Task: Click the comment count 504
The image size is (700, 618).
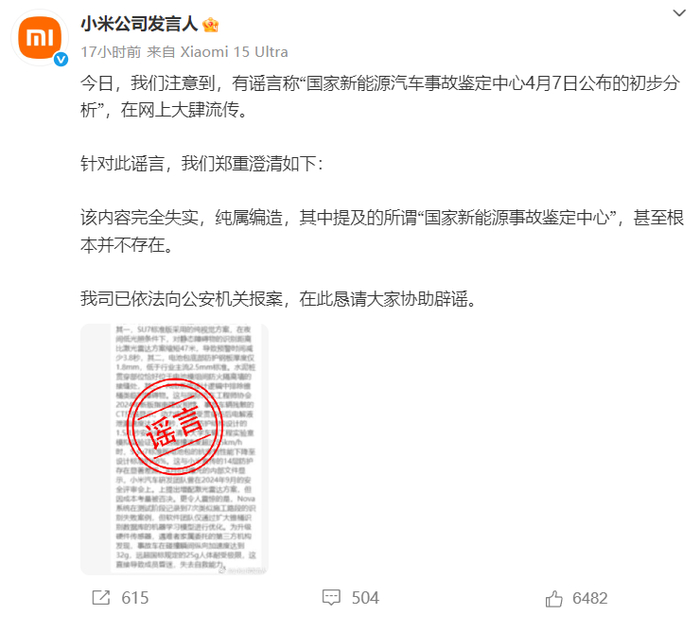Action: (365, 598)
